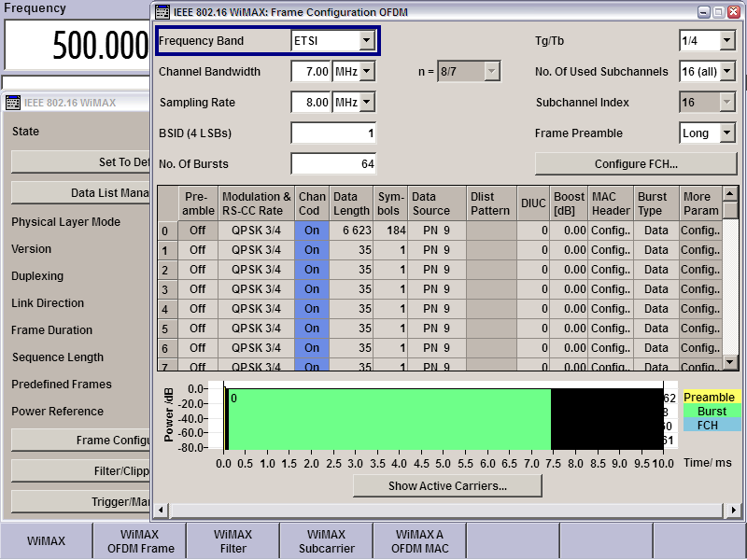Maximize the Frame Configuration OFDM window

pyautogui.click(x=718, y=12)
